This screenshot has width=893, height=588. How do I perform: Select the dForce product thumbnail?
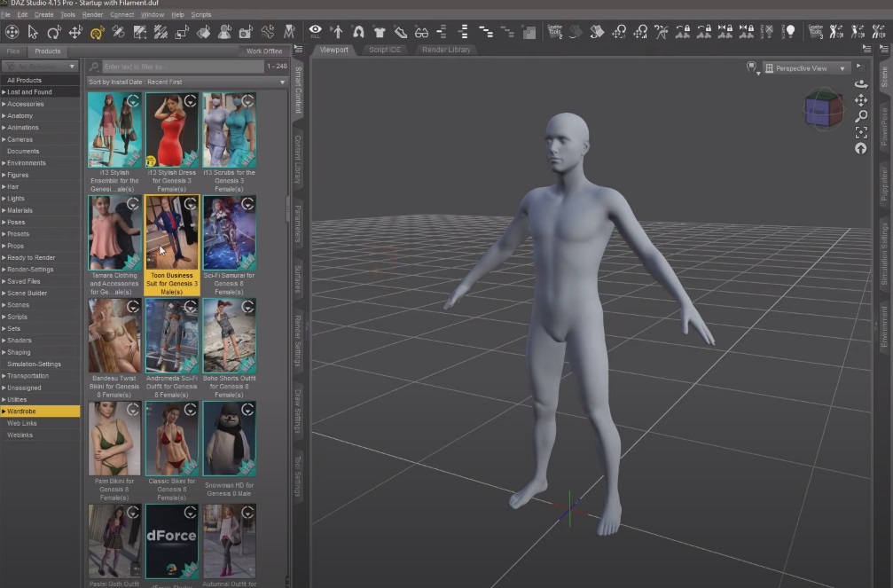(x=171, y=541)
